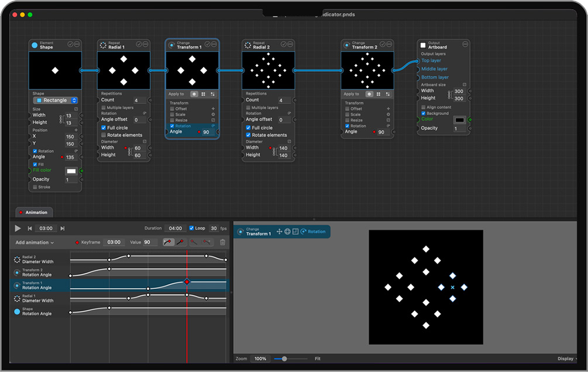Disable the Loop checkbox
Viewport: 588px width, 372px height.
192,228
